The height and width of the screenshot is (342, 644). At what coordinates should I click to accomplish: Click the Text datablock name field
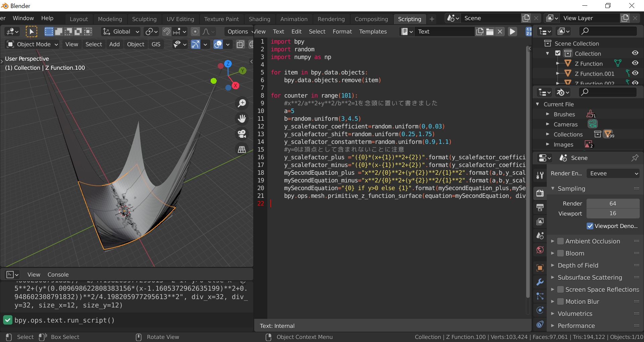click(x=444, y=32)
